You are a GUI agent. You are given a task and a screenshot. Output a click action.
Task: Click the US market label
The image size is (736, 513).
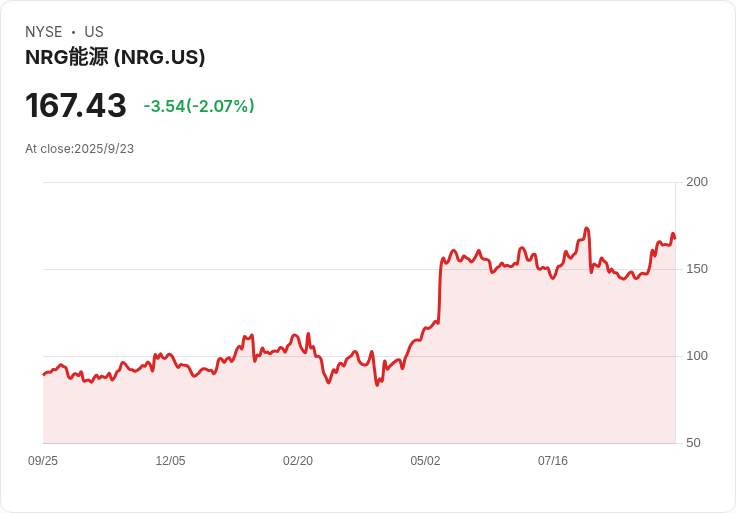point(94,32)
